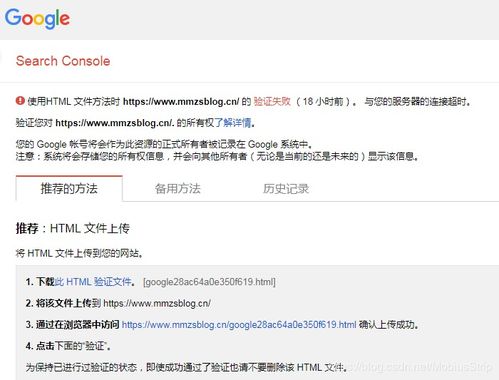Viewport: 499px width, 380px height.
Task: Select the 推荐的方法 tab
Action: click(x=69, y=188)
